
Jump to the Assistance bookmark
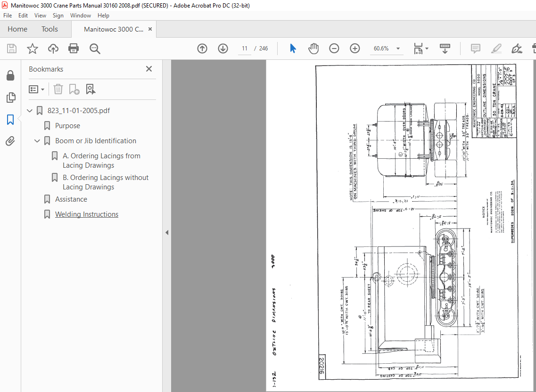(x=71, y=199)
